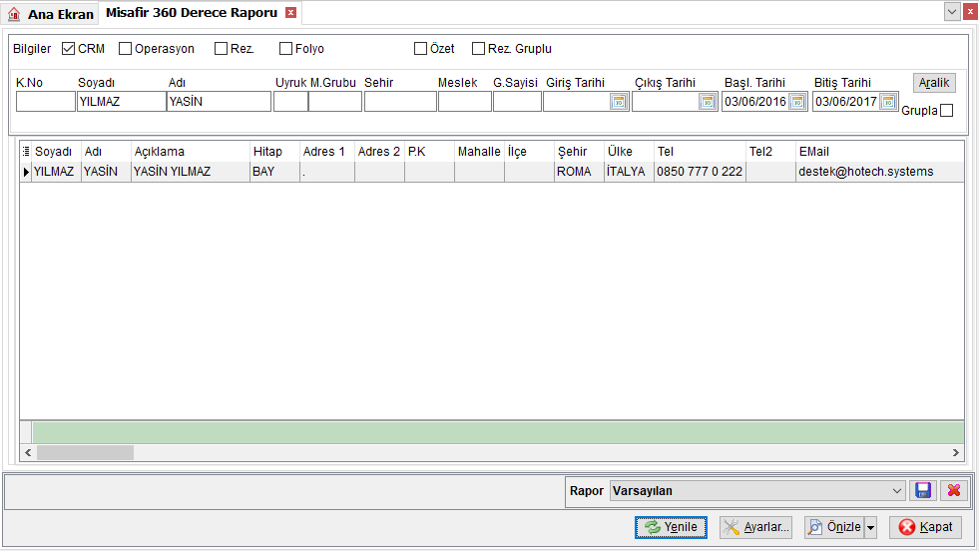980x551 pixels.
Task: Select phone cell 0850 777 0 222
Action: point(700,172)
